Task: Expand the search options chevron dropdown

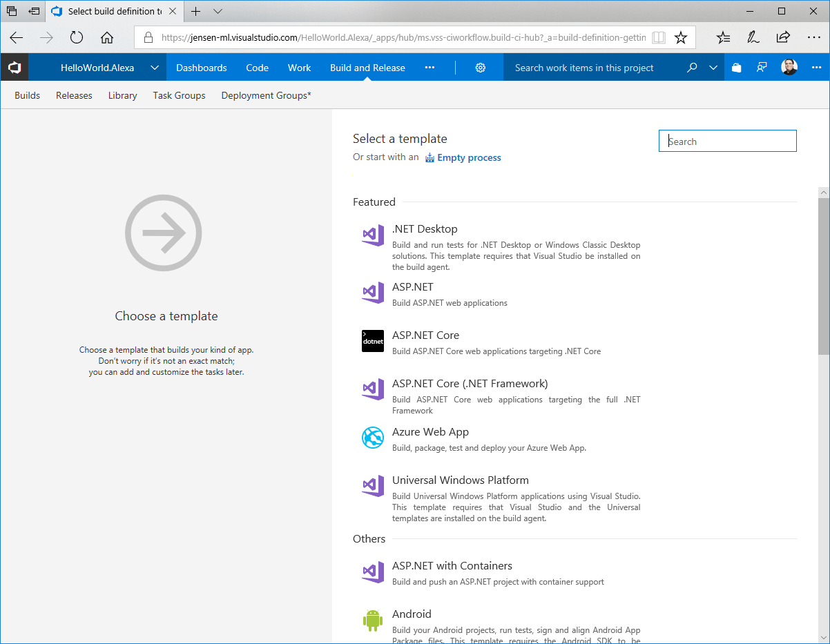Action: point(713,68)
